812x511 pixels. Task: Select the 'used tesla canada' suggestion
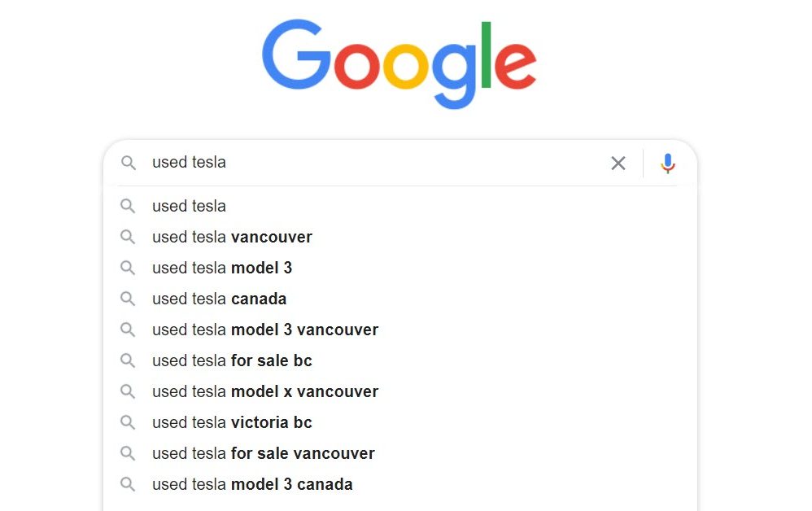219,299
